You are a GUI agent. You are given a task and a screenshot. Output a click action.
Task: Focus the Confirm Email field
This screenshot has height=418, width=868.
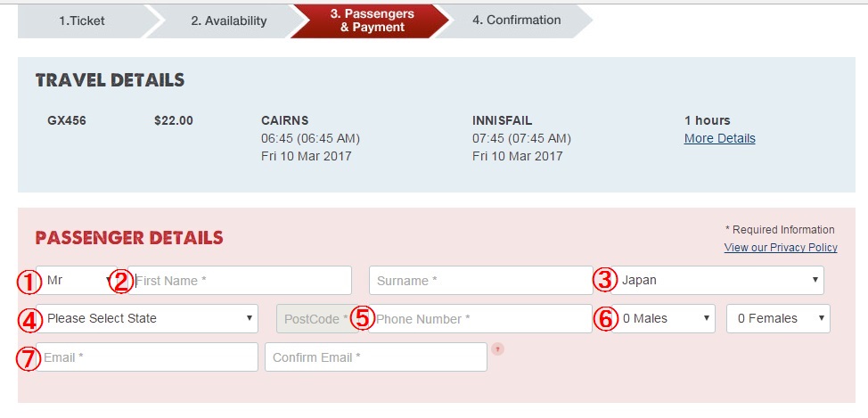(x=375, y=357)
